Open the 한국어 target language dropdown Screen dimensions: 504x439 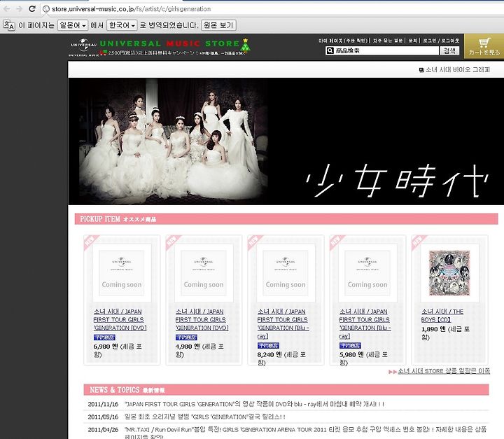click(x=122, y=25)
